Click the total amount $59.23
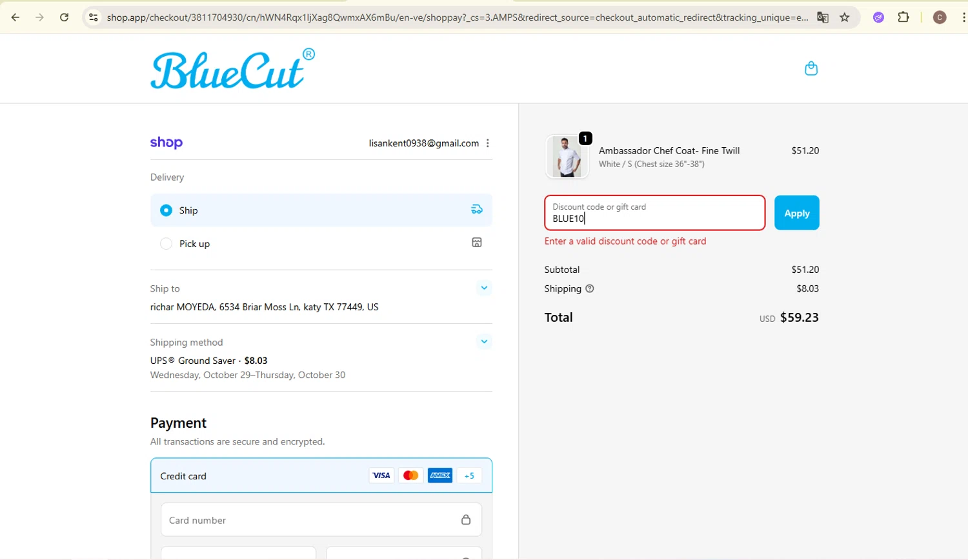This screenshot has width=968, height=560. (800, 317)
